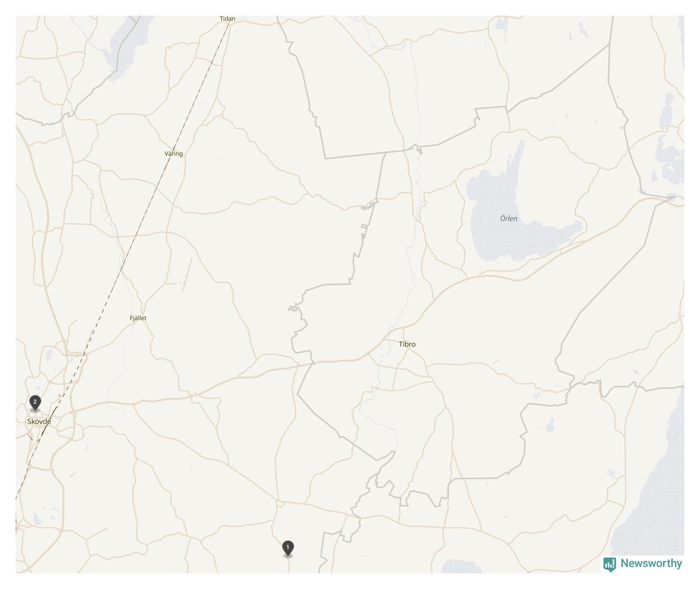
Task: Click the main highway just west of Tibro
Action: (366, 356)
